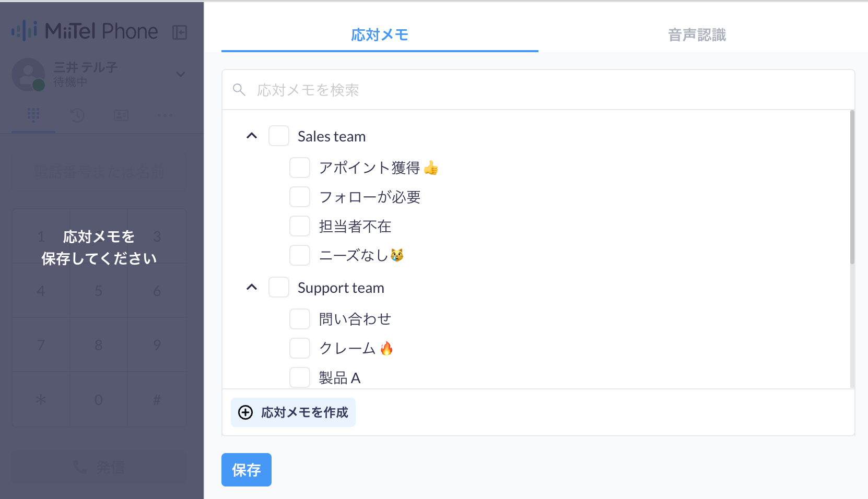Check the アポイント獲得 checkbox
868x499 pixels.
click(300, 168)
